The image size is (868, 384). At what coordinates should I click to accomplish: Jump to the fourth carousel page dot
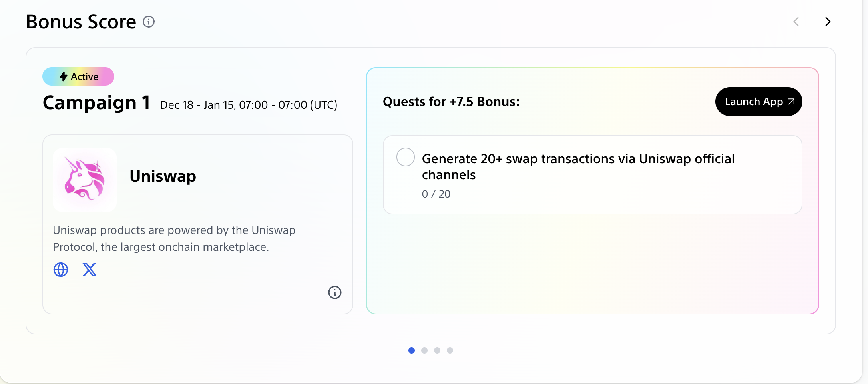tap(450, 350)
